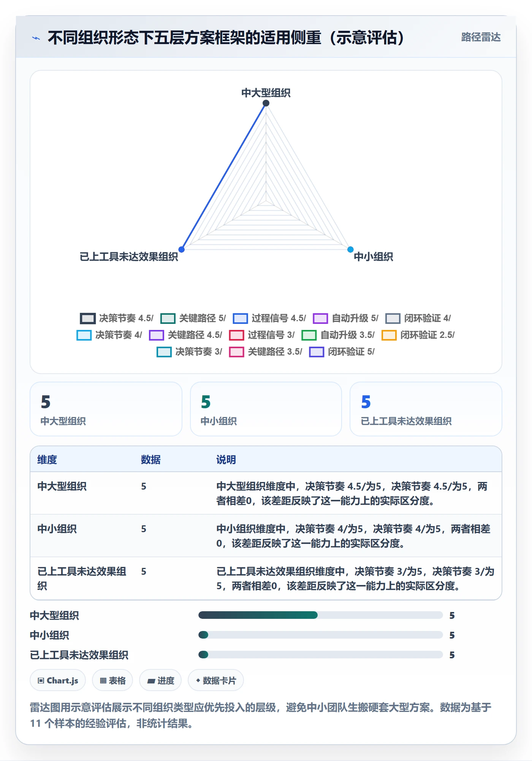
Task: Click the Chart.js tag
Action: (58, 680)
